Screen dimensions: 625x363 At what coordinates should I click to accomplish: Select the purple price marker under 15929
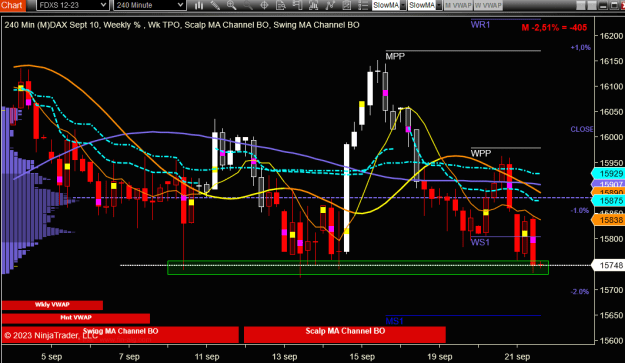click(608, 184)
